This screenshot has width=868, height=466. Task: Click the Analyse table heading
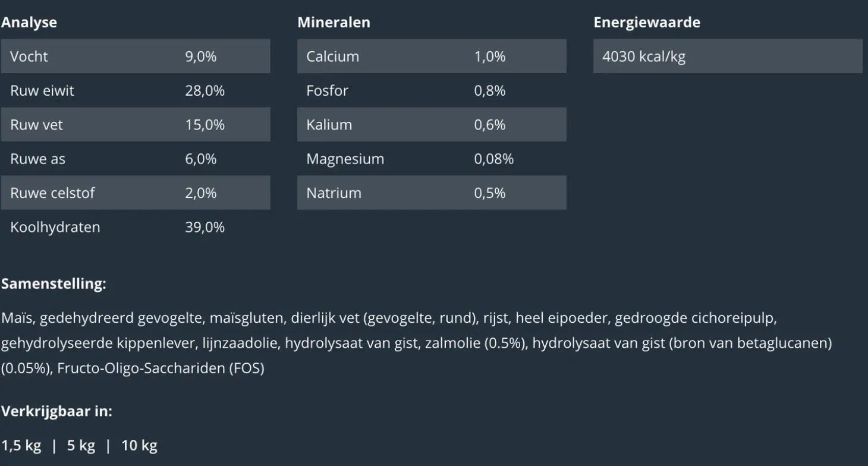coord(29,23)
